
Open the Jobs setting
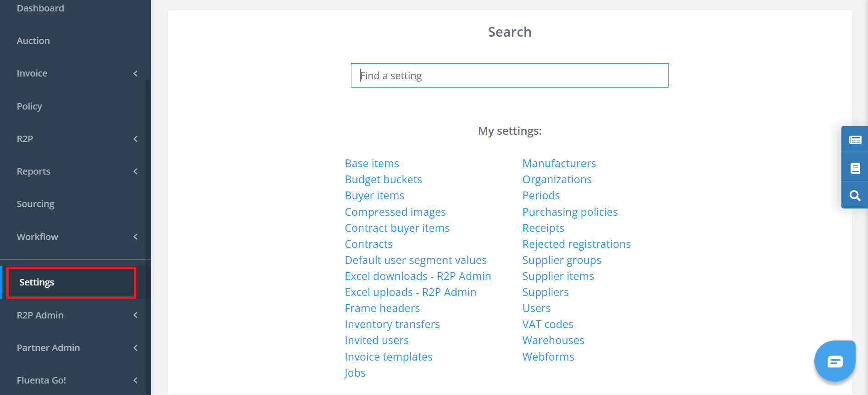tap(355, 373)
